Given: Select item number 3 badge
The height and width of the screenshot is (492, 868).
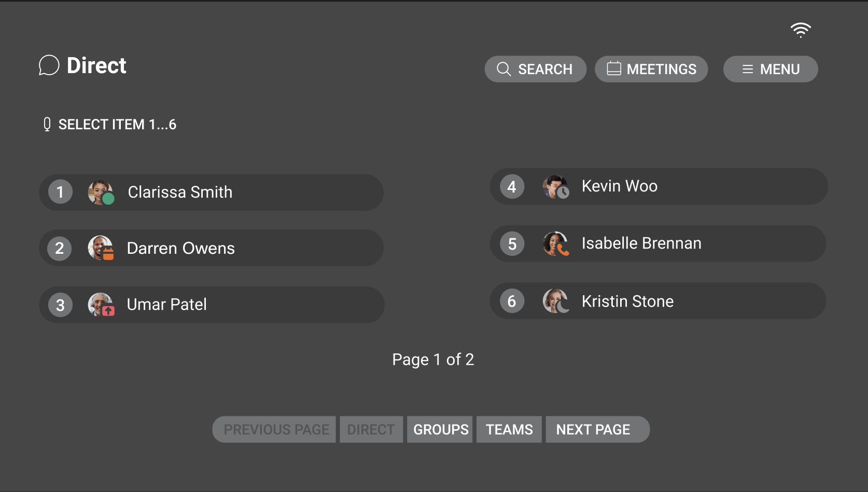Looking at the screenshot, I should 60,305.
